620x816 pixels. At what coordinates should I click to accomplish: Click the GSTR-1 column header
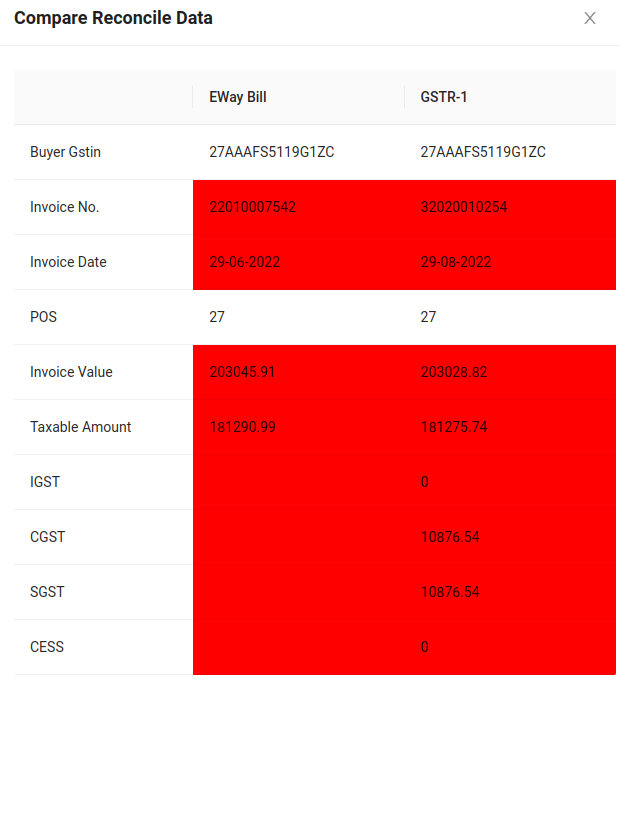(444, 97)
